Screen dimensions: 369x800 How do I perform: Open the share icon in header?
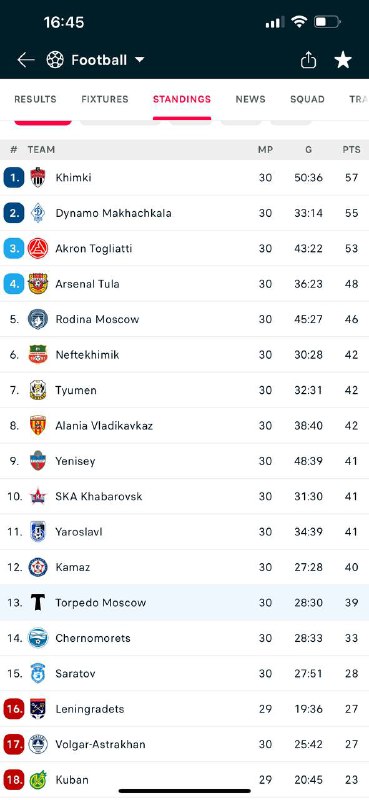click(308, 60)
